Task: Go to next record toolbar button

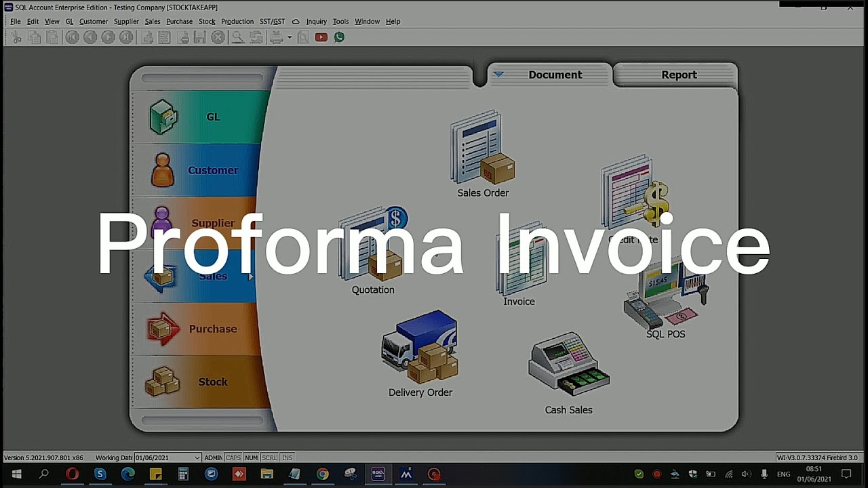Action: [x=108, y=37]
